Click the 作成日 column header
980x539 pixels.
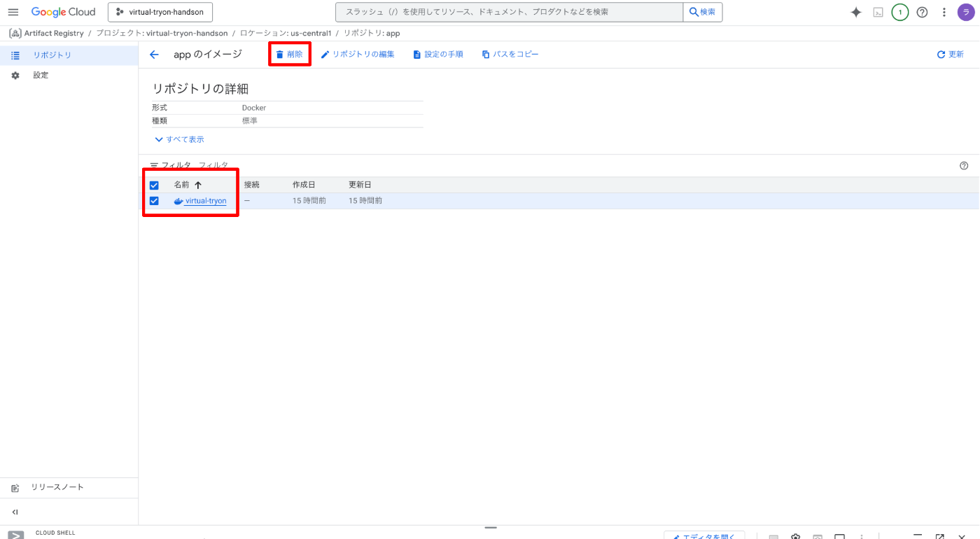pos(304,185)
